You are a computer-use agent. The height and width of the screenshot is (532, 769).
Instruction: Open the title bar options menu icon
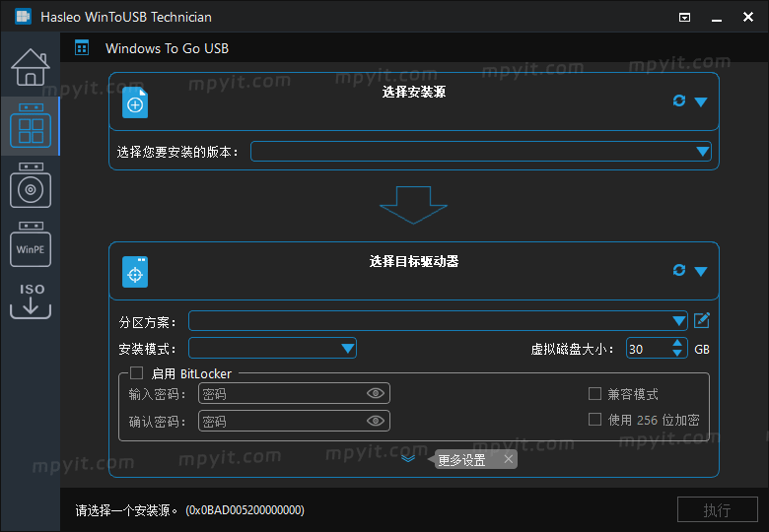pyautogui.click(x=684, y=18)
